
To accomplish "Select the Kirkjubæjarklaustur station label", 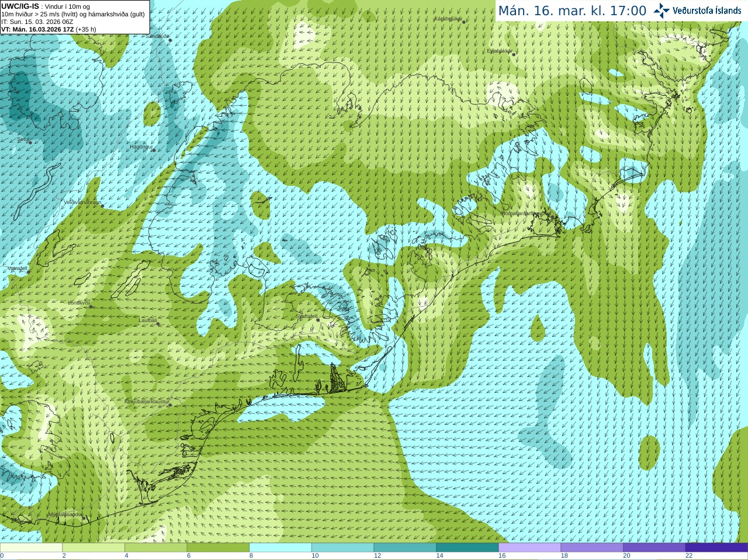I will [147, 402].
